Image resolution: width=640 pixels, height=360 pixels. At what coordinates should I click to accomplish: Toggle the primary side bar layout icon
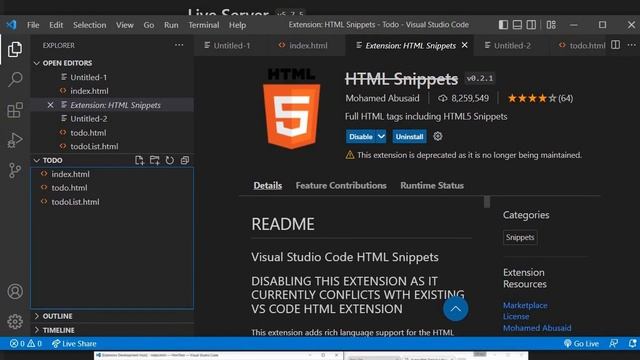click(503, 25)
